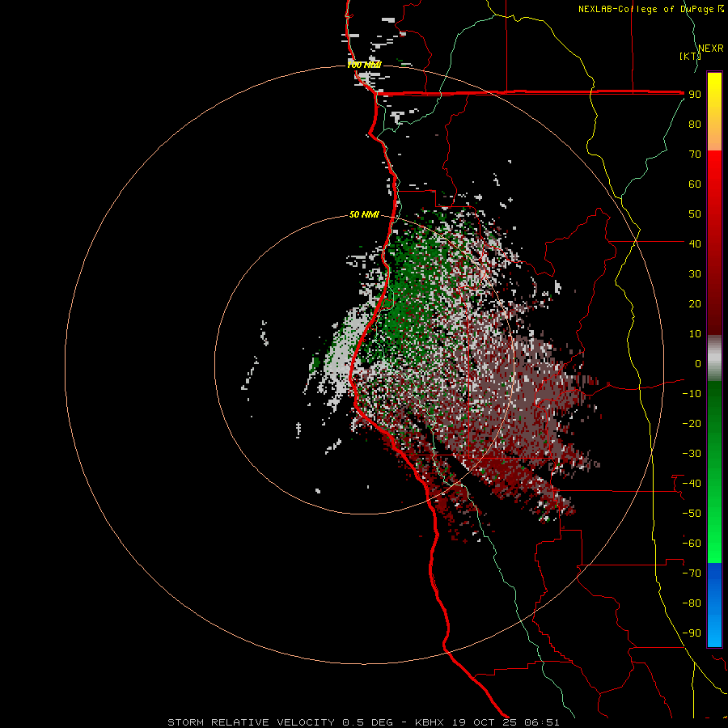This screenshot has width=728, height=728.
Task: Click the 60 scale label
Action: [695, 184]
